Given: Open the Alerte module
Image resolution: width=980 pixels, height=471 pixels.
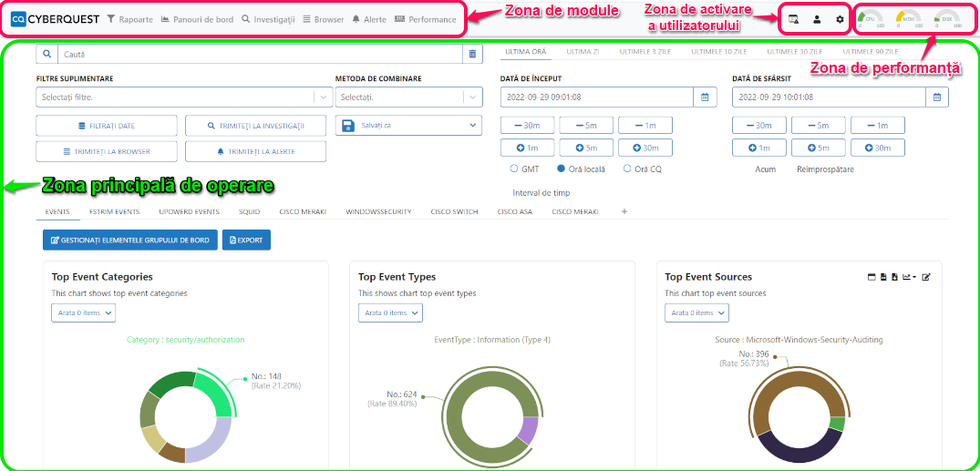Looking at the screenshot, I should [368, 19].
